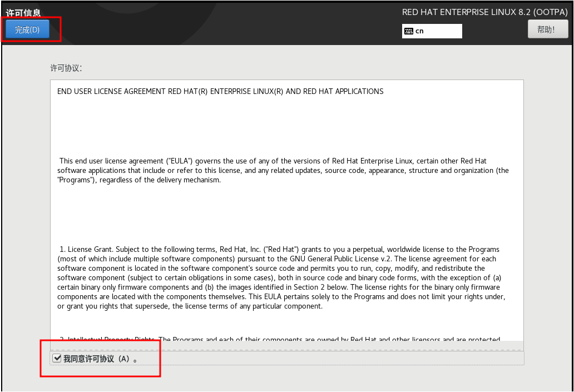The height and width of the screenshot is (392, 574).
Task: Open the cn keyboard layout selector
Action: (x=432, y=31)
